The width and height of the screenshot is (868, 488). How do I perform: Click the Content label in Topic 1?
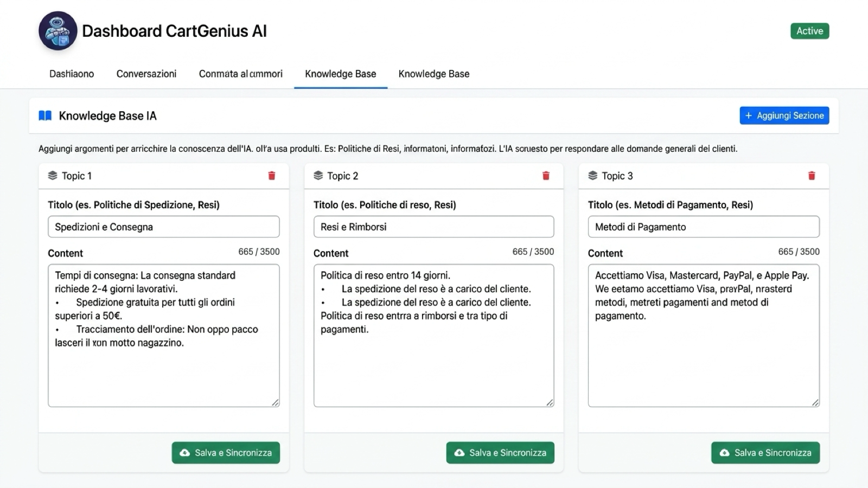(x=65, y=253)
